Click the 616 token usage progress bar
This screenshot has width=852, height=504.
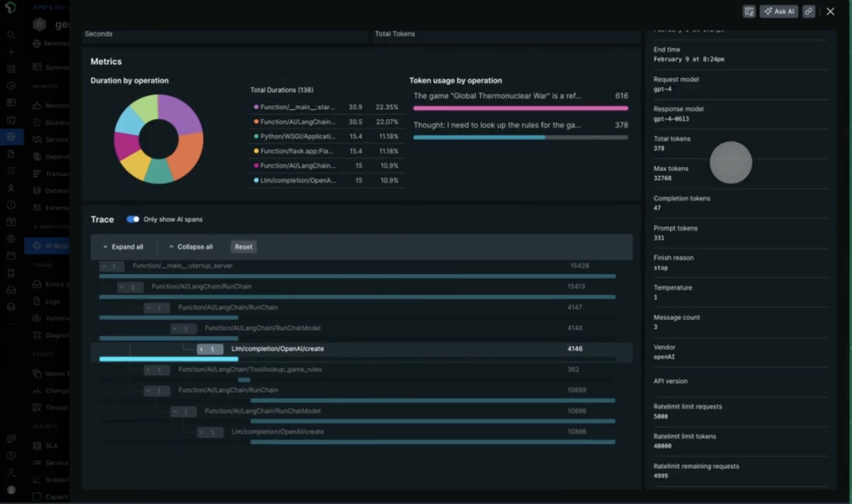pos(521,108)
